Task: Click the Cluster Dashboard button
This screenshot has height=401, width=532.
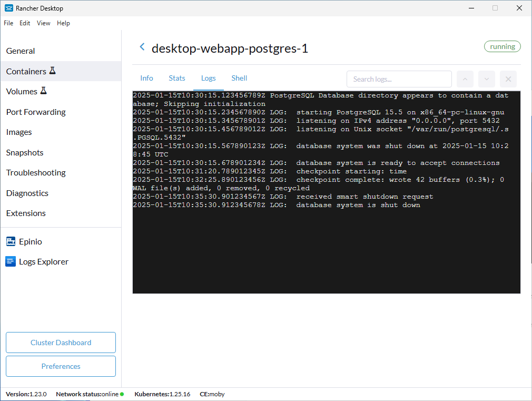Action: pyautogui.click(x=61, y=343)
